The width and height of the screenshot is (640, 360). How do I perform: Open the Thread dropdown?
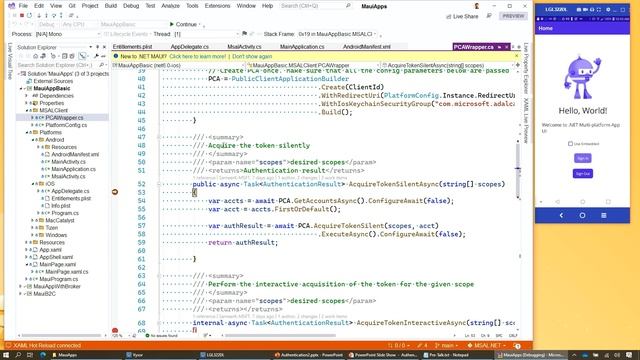coord(206,34)
